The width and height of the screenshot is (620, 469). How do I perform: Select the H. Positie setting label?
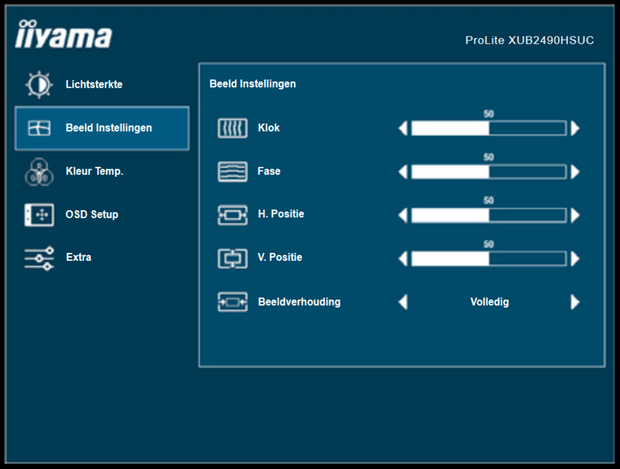(281, 214)
